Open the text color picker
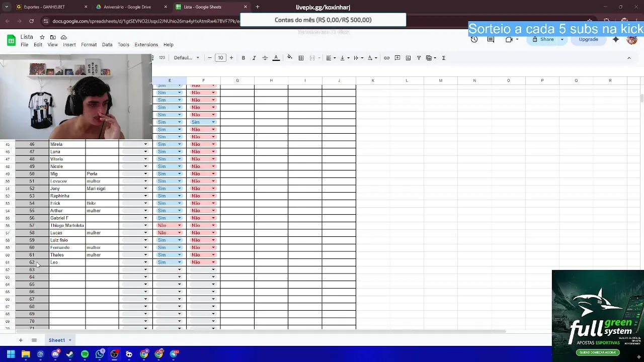The width and height of the screenshot is (644, 362). click(276, 58)
